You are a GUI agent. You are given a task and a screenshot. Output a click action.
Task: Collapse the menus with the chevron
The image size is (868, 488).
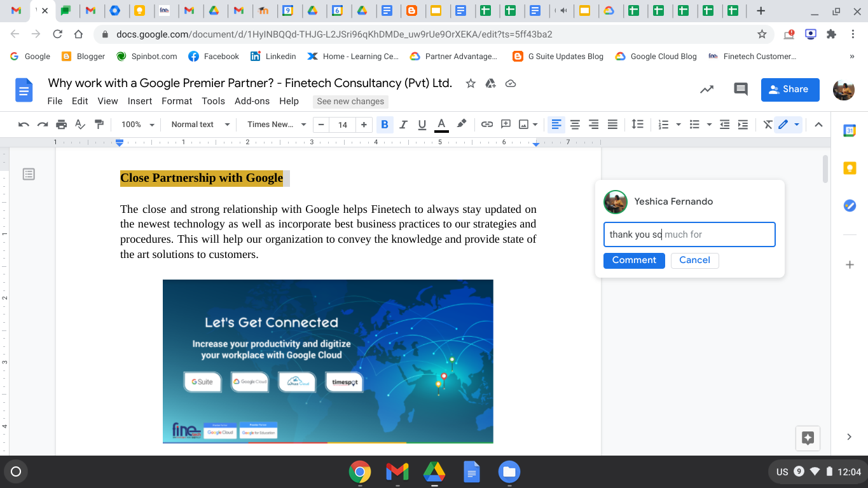[x=819, y=125]
